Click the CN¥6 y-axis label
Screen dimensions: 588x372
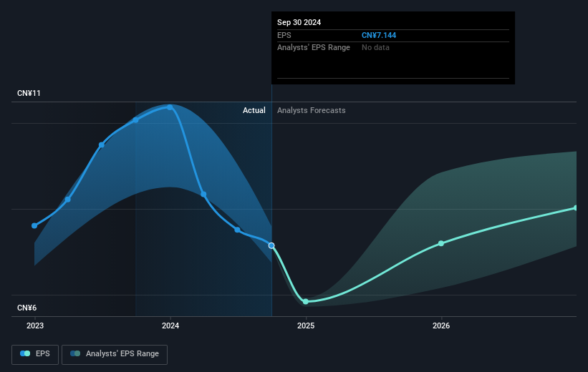(27, 308)
